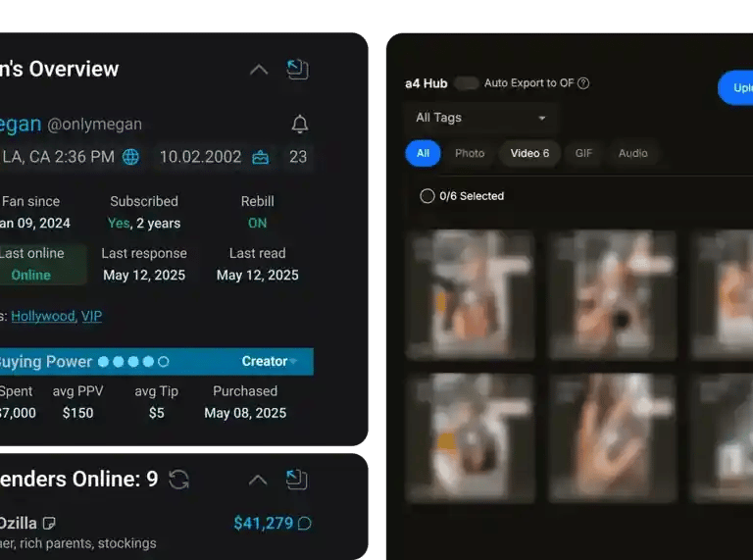Open the Creator dropdown in Buying Power bar
Image resolution: width=753 pixels, height=560 pixels.
tap(270, 361)
